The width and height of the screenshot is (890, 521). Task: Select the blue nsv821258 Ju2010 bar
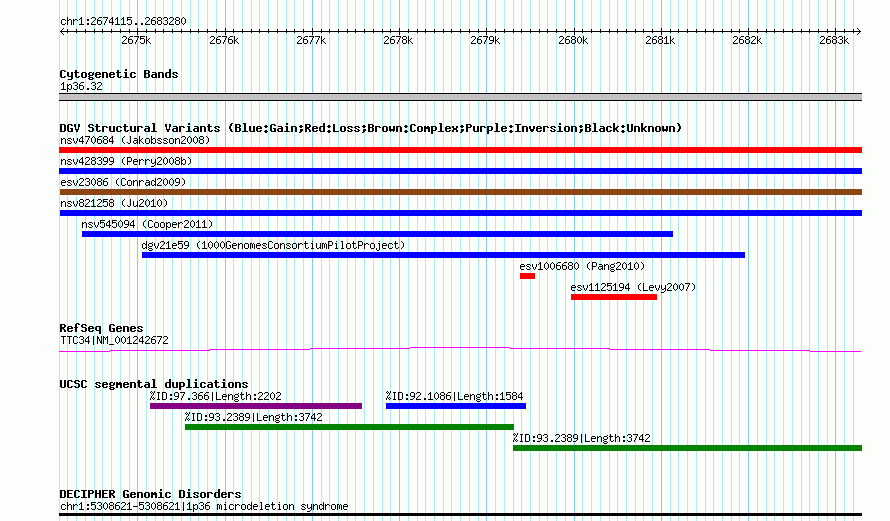coord(460,213)
